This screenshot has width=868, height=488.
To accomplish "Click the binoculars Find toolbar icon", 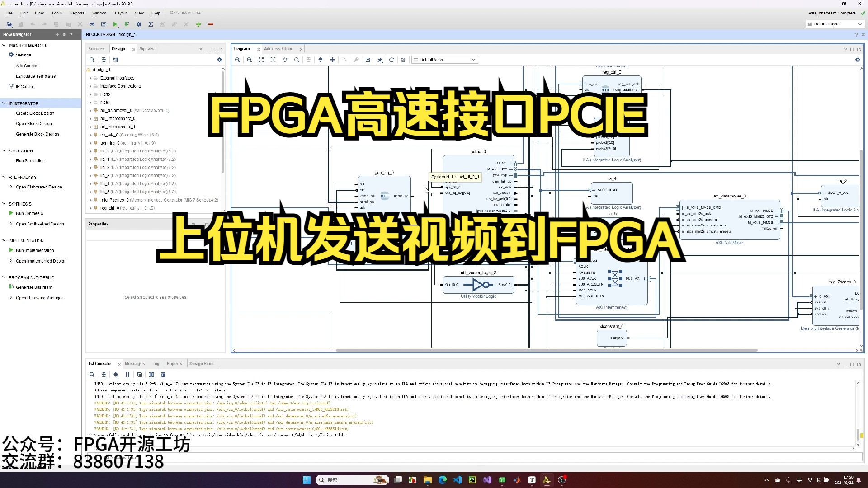I will pyautogui.click(x=92, y=24).
